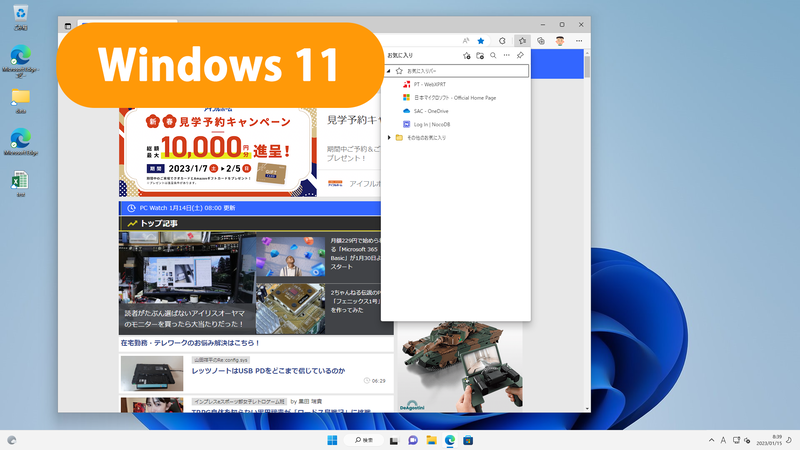Image resolution: width=800 pixels, height=450 pixels.
Task: Open Task View from taskbar
Action: click(394, 440)
